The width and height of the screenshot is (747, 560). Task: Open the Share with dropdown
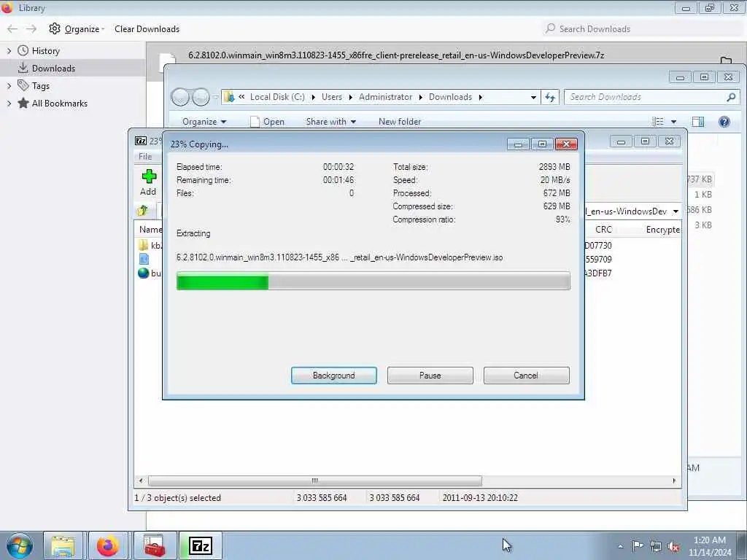click(331, 122)
